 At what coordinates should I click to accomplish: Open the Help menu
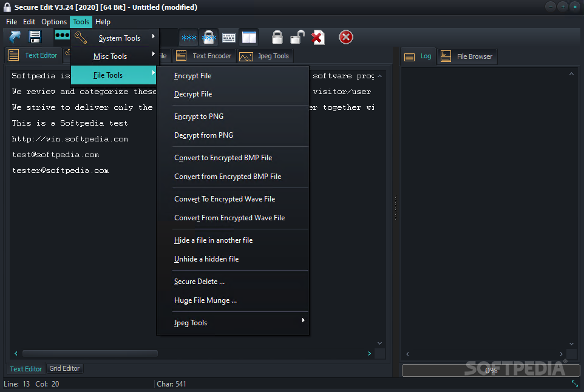tap(103, 22)
